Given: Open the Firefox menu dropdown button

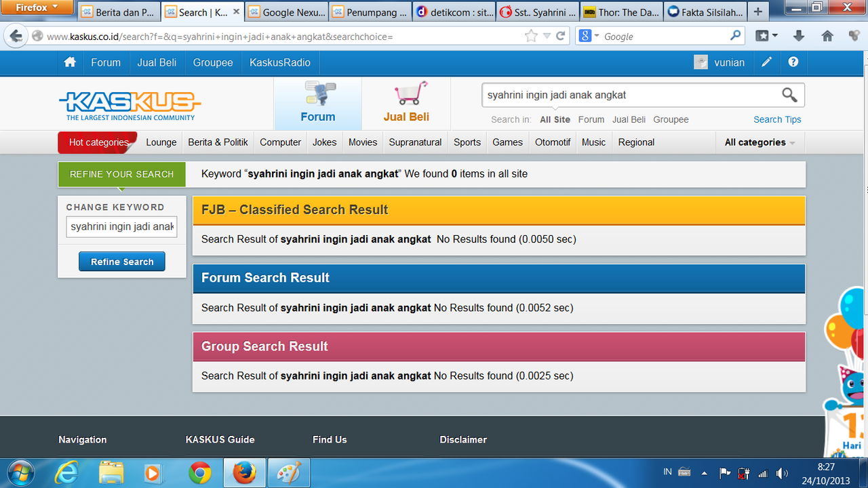Looking at the screenshot, I should (x=37, y=7).
